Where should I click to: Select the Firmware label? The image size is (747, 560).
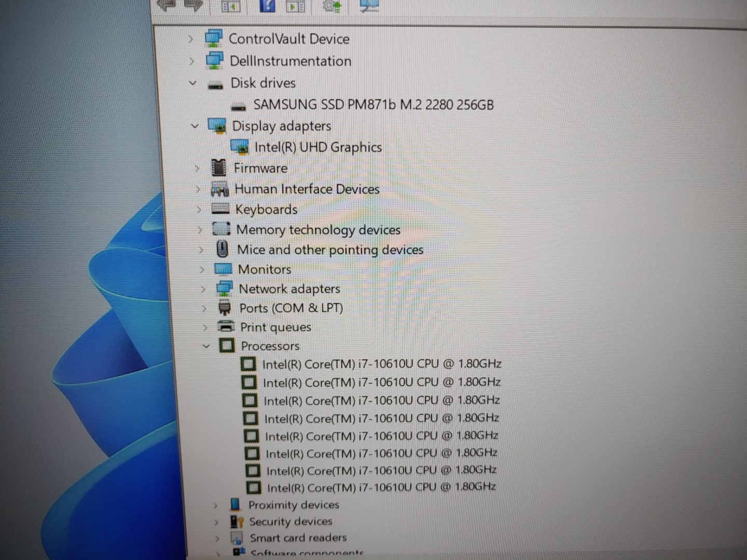pos(260,168)
